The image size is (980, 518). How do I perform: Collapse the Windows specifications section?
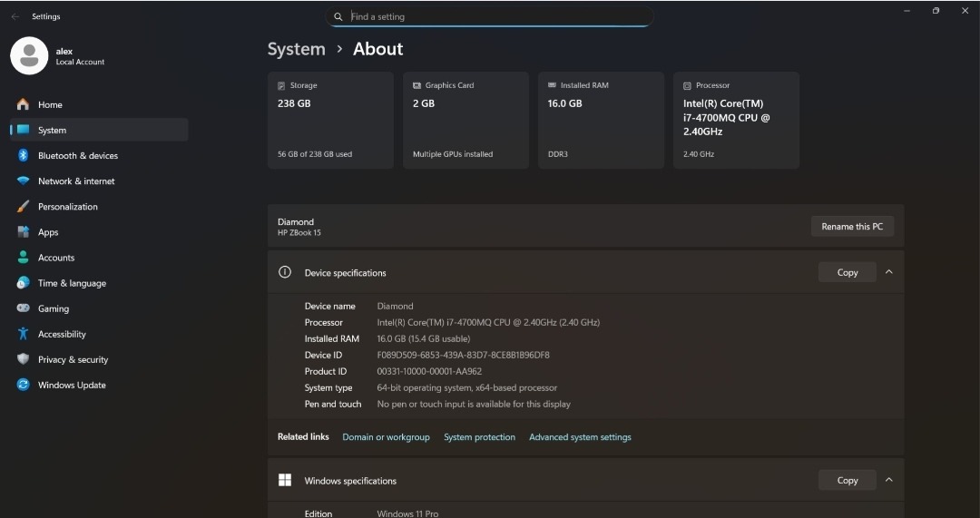click(888, 480)
